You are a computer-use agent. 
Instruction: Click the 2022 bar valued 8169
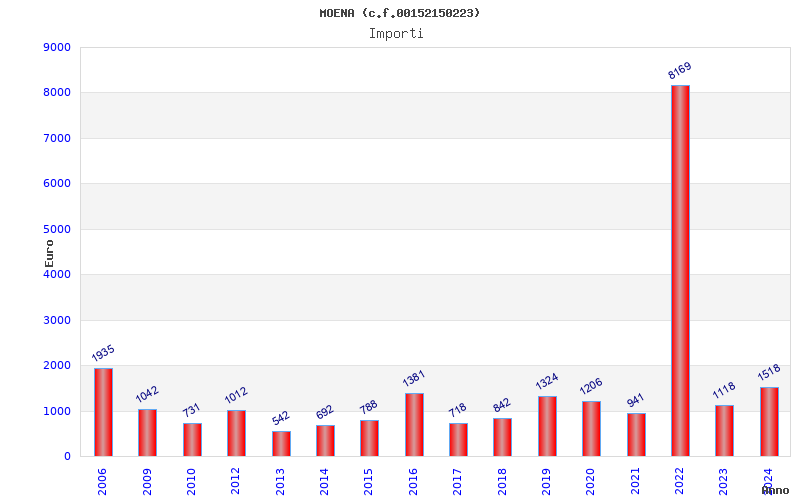(680, 271)
